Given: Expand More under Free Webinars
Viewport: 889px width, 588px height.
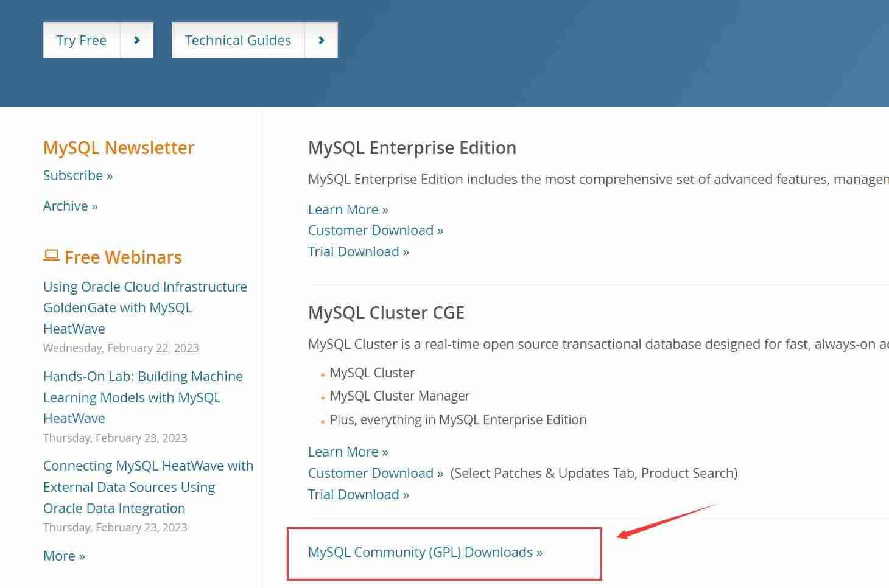Looking at the screenshot, I should (59, 556).
